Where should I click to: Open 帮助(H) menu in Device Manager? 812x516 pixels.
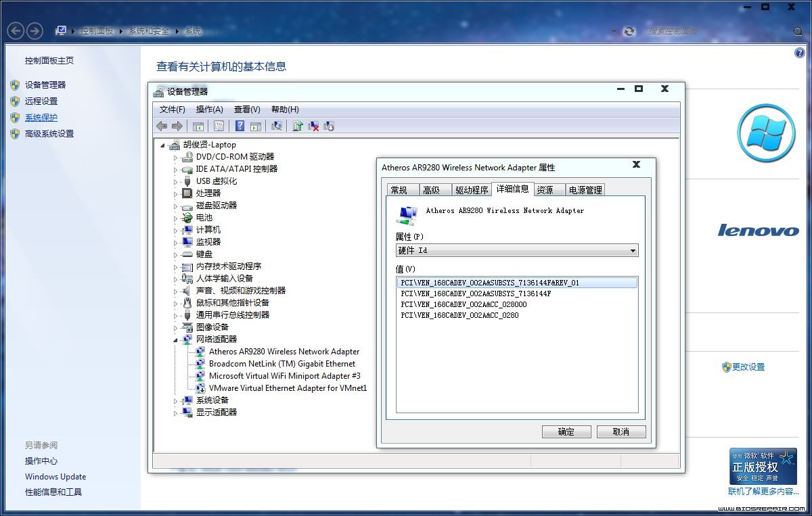(x=285, y=110)
